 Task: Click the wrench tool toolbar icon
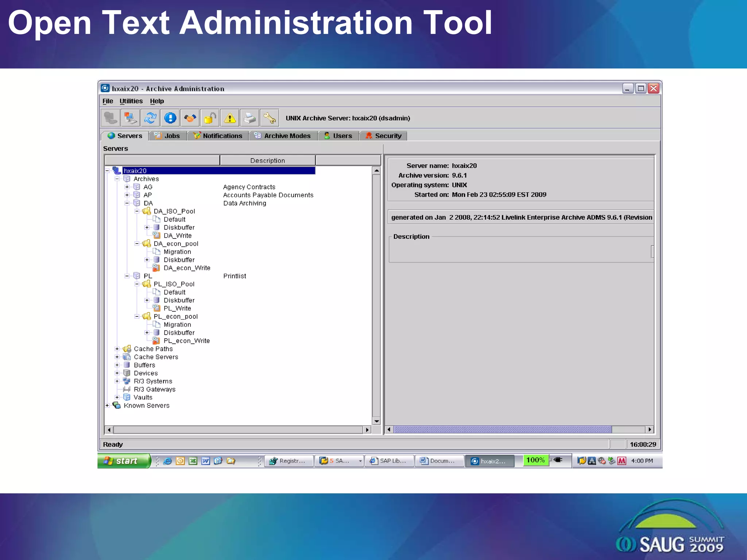click(x=270, y=118)
